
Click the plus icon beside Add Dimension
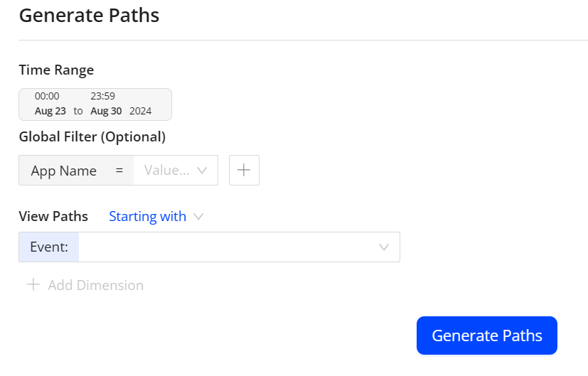pyautogui.click(x=33, y=285)
